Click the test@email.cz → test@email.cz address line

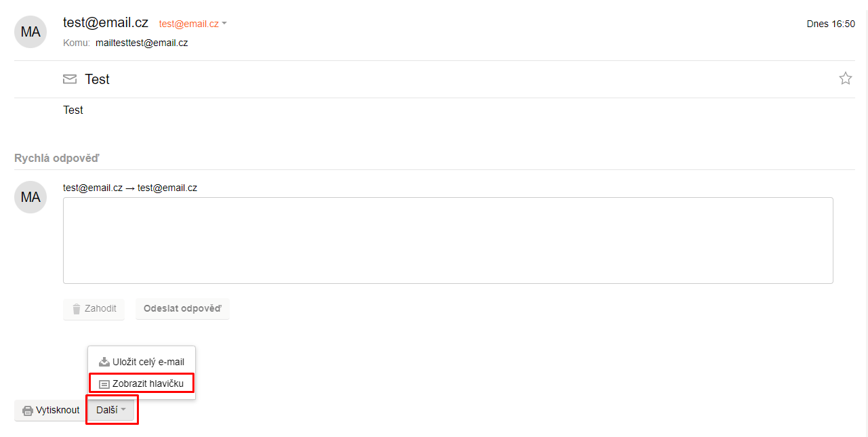[130, 188]
